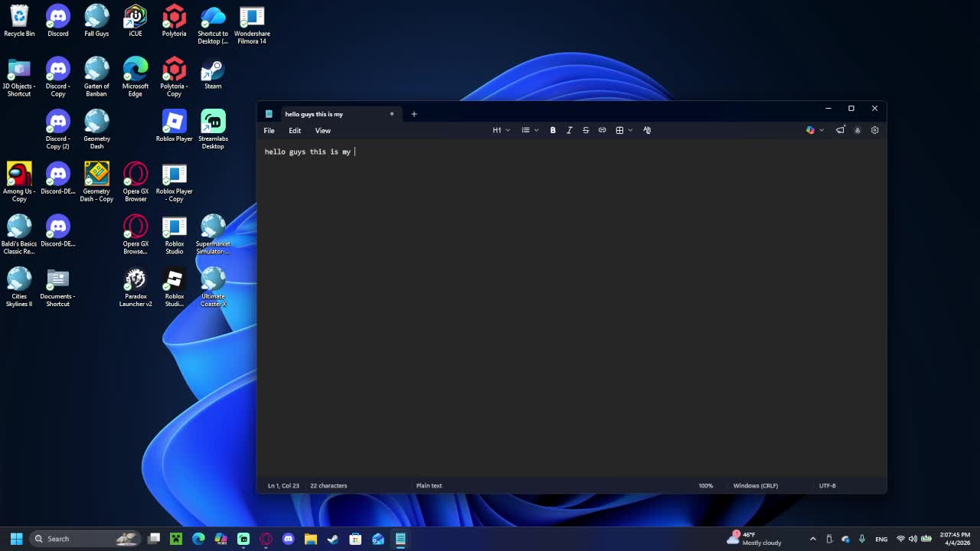The height and width of the screenshot is (551, 980).
Task: Insert a hyperlink
Action: click(x=602, y=130)
